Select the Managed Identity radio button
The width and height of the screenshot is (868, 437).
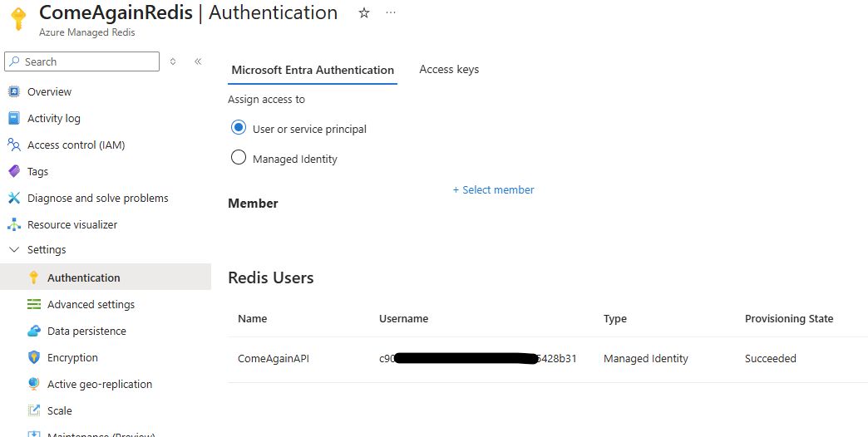tap(238, 158)
